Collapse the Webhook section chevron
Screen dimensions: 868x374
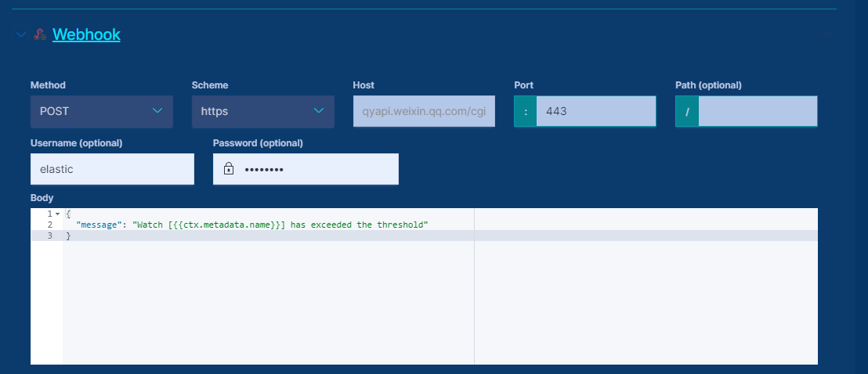[21, 34]
